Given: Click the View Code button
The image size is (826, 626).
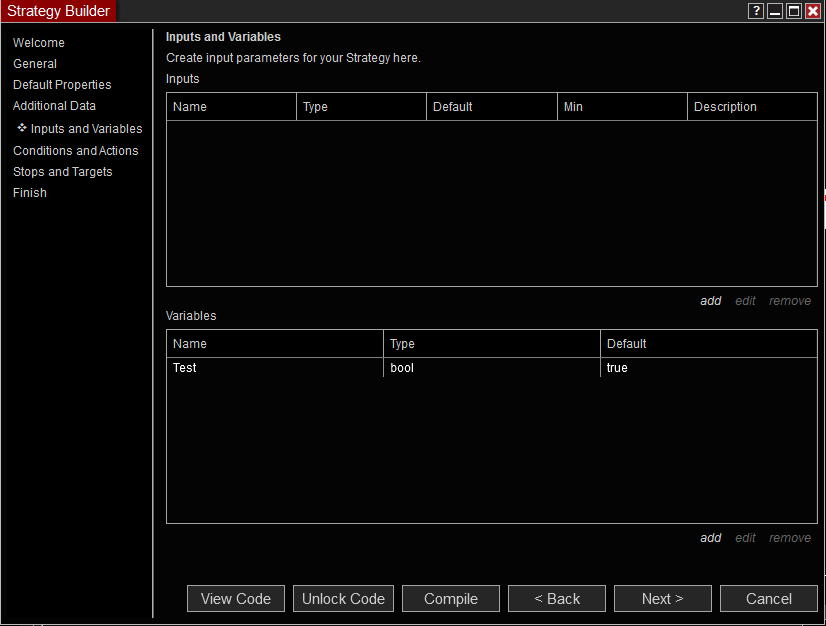Looking at the screenshot, I should coord(236,599).
